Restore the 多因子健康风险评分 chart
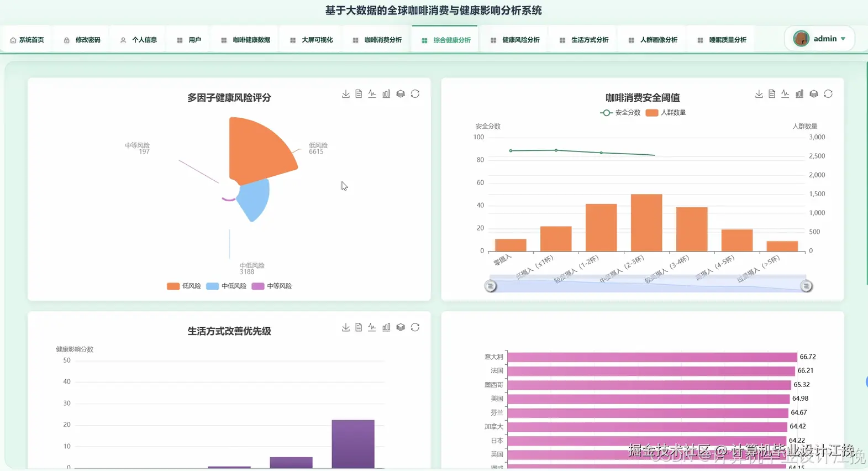This screenshot has width=868, height=471. (x=415, y=94)
